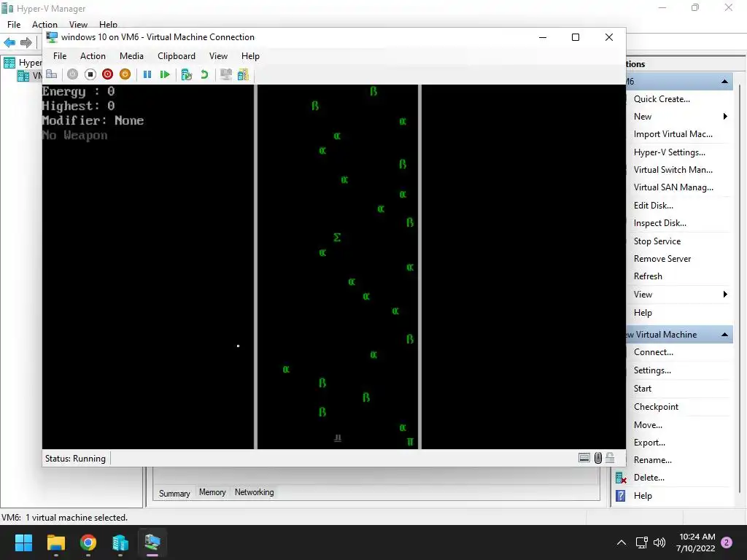Viewport: 747px width, 560px height.
Task: Open Hyper-V Manager taskbar icon
Action: click(120, 542)
